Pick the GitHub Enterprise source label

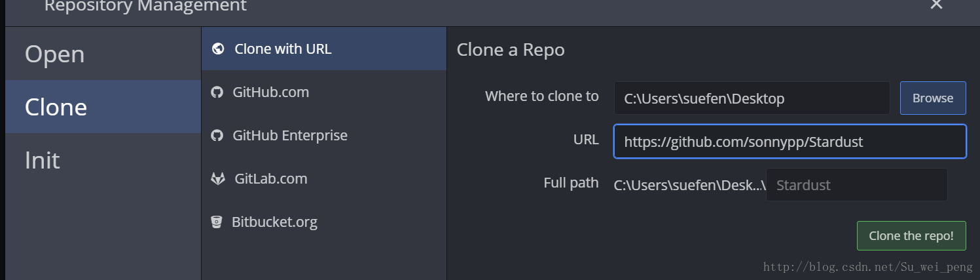[290, 136]
